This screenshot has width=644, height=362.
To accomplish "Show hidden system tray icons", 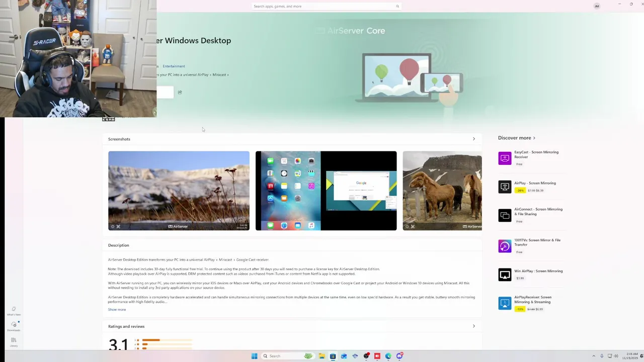I will pyautogui.click(x=593, y=356).
